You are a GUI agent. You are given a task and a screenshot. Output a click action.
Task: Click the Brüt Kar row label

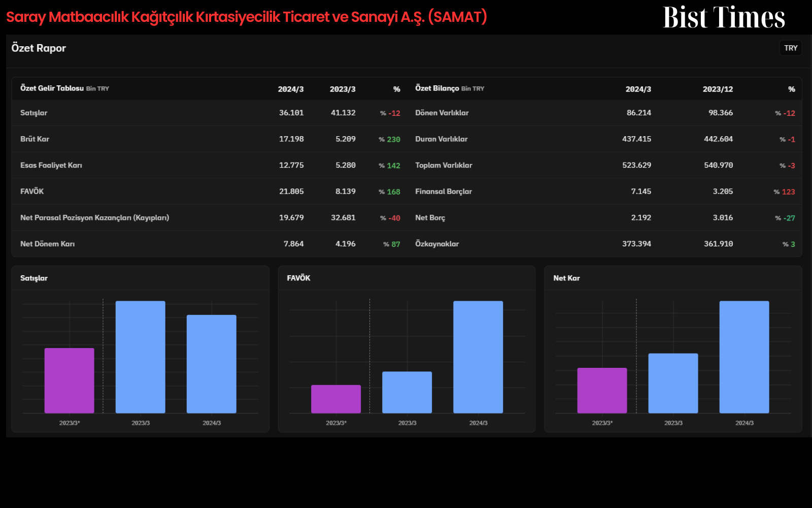pyautogui.click(x=35, y=139)
